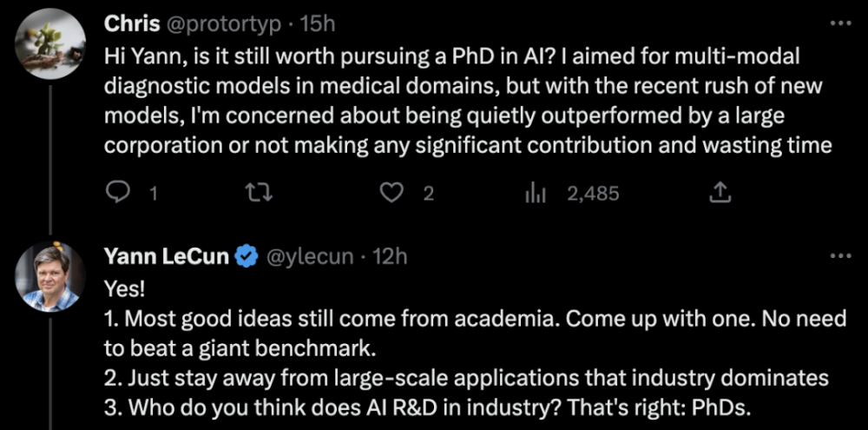
Task: Click the Yann LeCun display name
Action: (x=168, y=256)
